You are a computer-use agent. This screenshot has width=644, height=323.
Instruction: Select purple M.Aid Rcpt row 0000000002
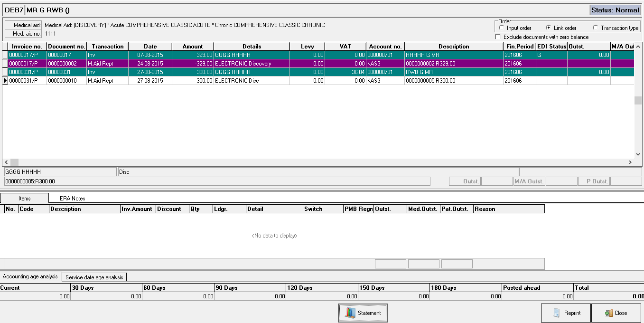318,64
